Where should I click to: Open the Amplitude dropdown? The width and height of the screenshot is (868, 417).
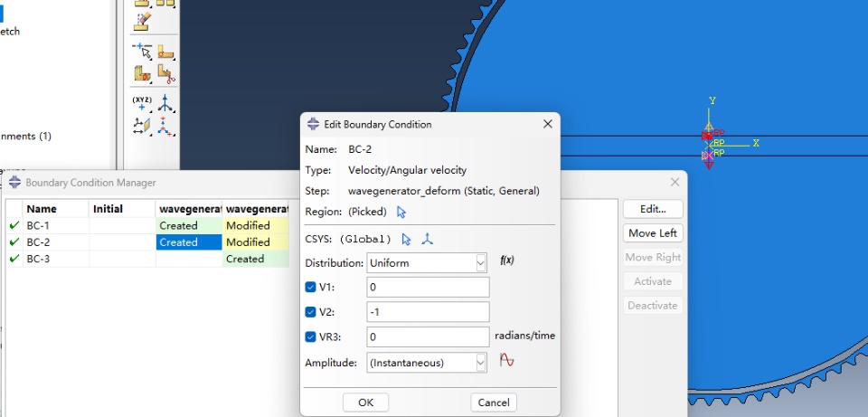coord(427,363)
